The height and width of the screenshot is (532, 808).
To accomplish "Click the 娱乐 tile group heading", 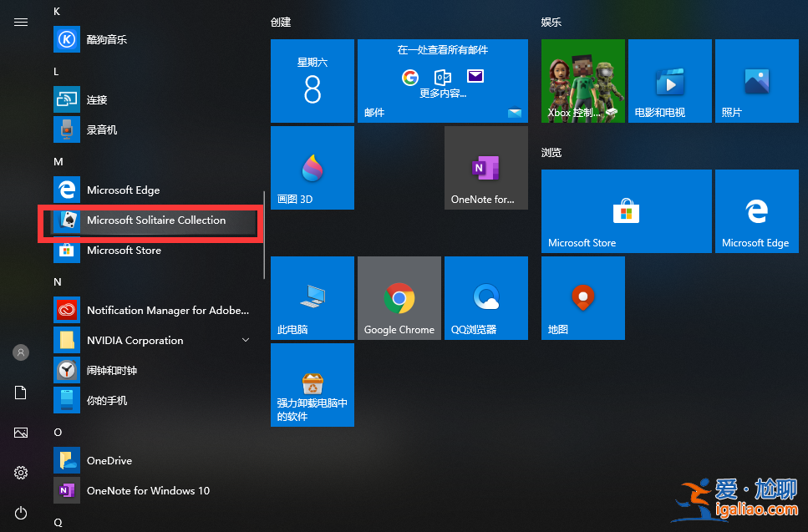I will (551, 22).
